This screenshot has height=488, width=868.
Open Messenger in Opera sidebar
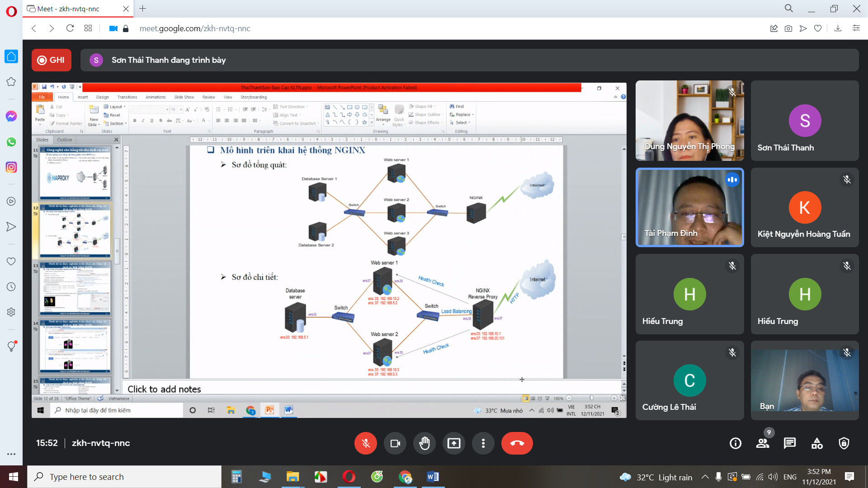click(x=11, y=116)
